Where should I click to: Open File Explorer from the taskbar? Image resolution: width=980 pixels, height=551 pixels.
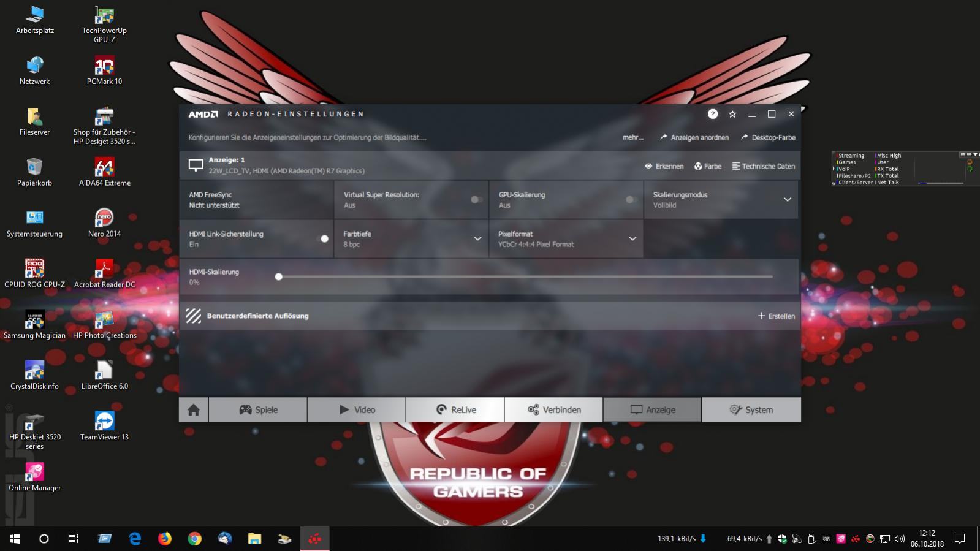point(254,539)
